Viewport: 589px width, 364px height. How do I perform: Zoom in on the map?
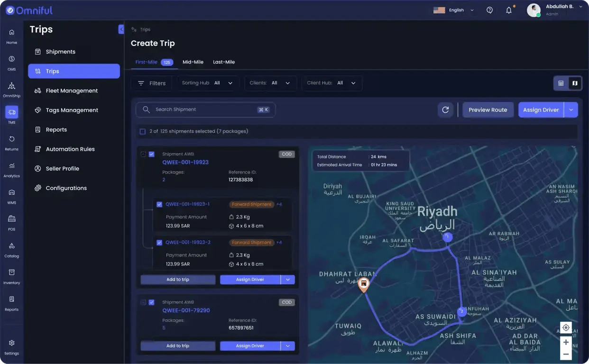(x=566, y=342)
